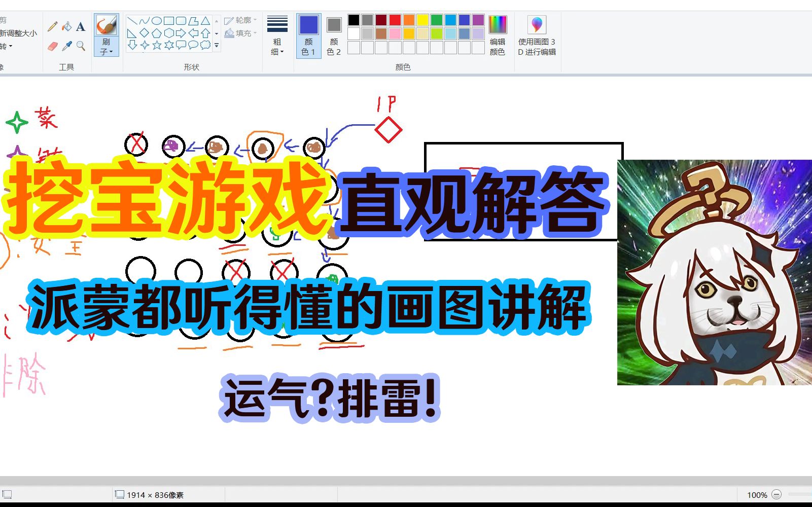
Task: Toggle the active Brush tool selection
Action: click(105, 24)
